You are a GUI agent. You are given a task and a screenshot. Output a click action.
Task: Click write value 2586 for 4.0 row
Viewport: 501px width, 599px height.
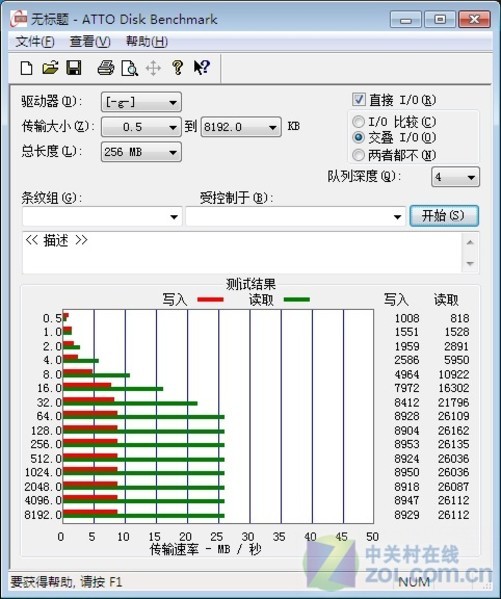407,360
